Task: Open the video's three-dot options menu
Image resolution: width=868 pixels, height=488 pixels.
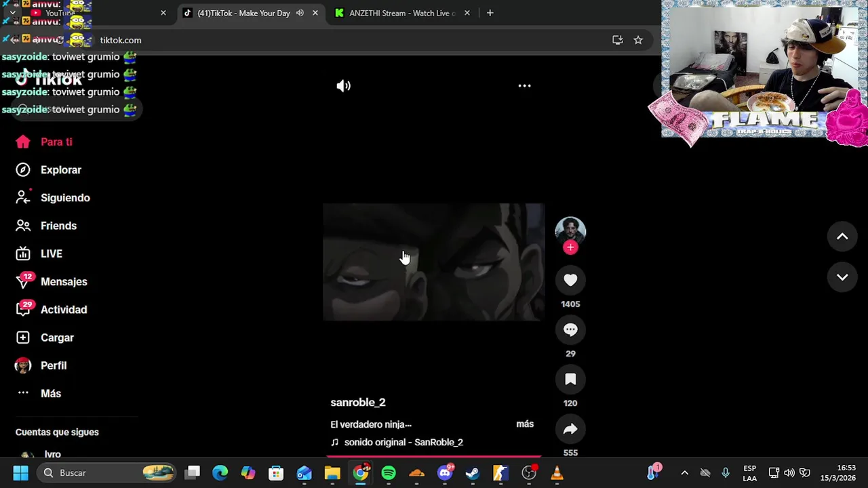Action: [524, 86]
